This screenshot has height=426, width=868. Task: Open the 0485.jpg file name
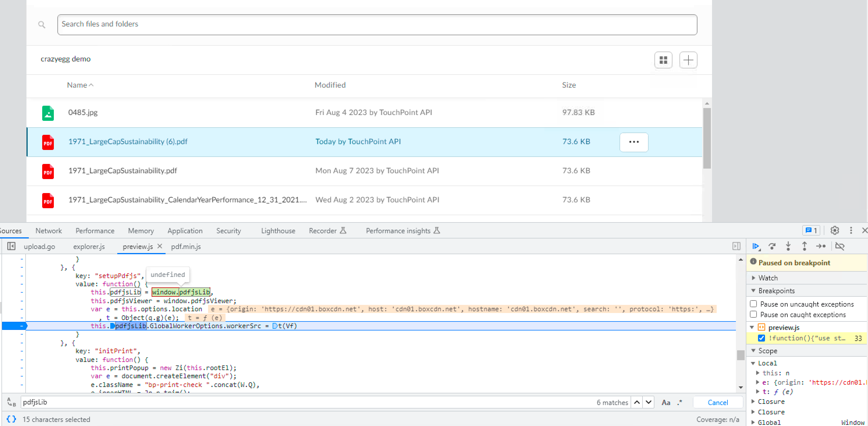pyautogui.click(x=83, y=113)
